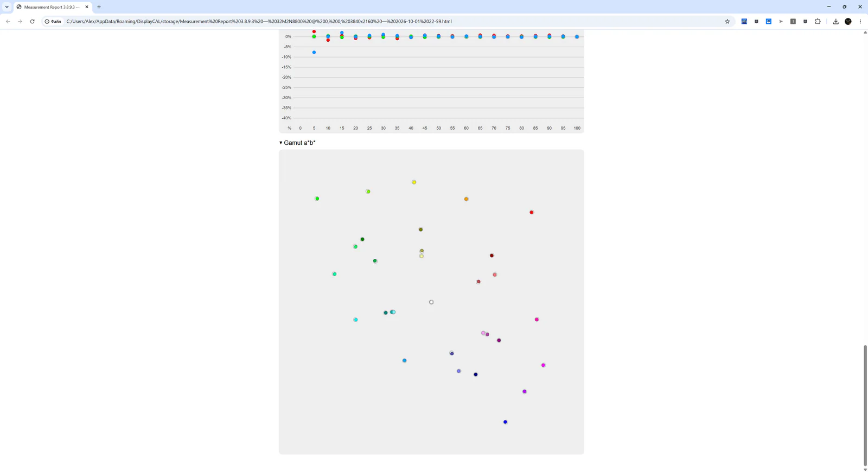Click the scrollbar down arrow
The height and width of the screenshot is (472, 868).
(865, 469)
